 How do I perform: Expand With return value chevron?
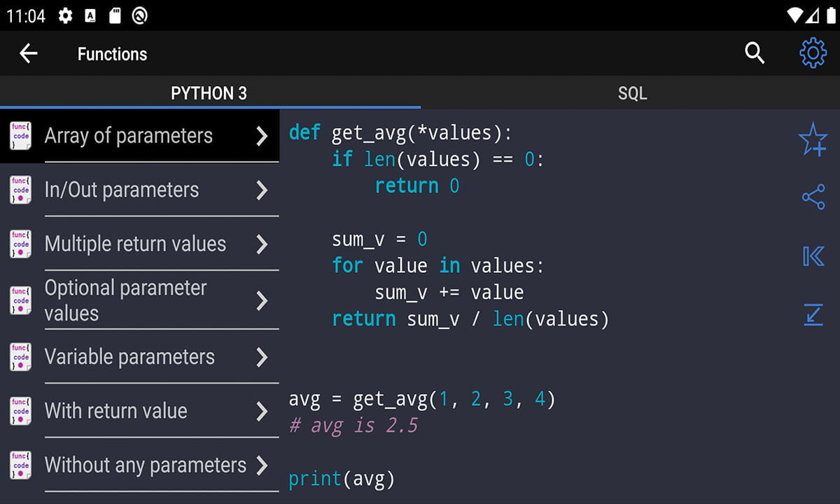coord(262,411)
